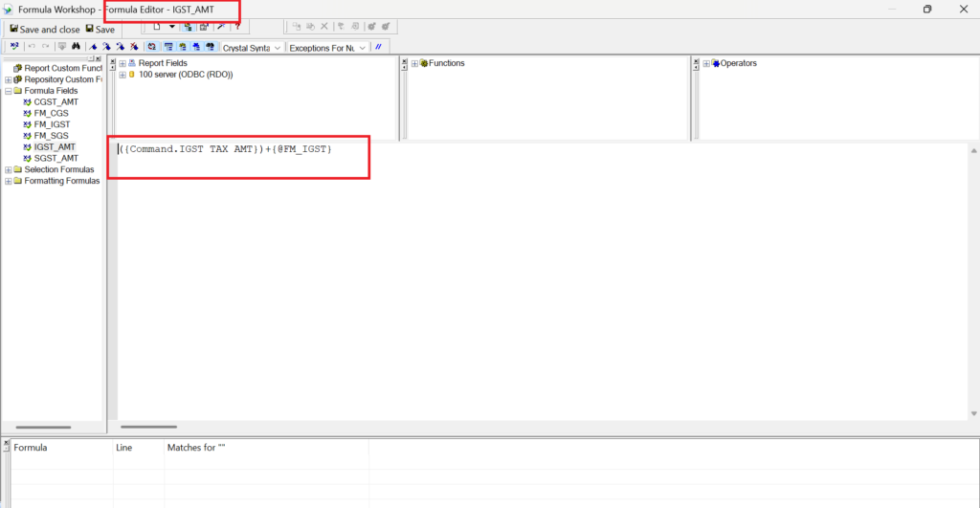Select CGST_AMT formula field

pos(56,101)
